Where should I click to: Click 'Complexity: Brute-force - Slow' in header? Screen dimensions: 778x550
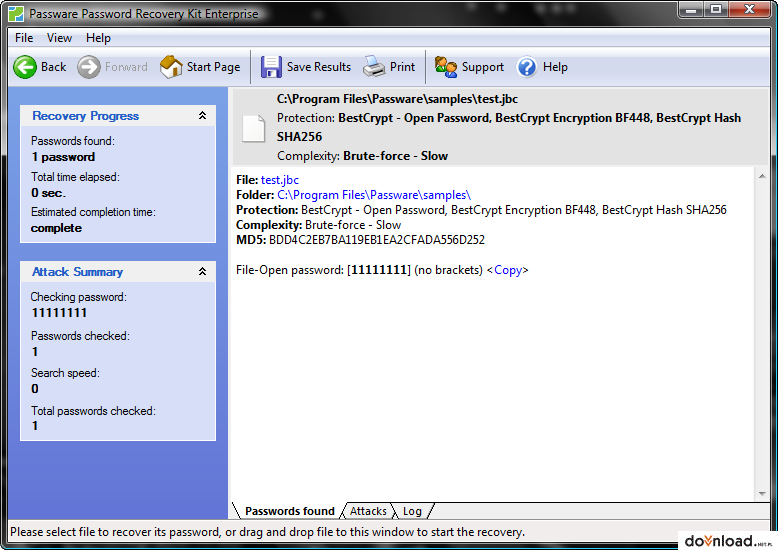coord(362,156)
